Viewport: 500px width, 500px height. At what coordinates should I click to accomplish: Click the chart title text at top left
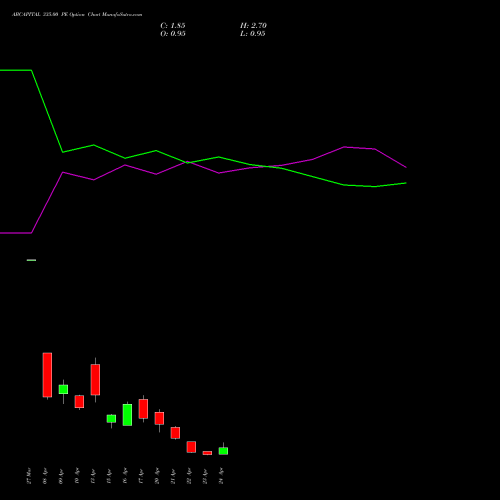[77, 15]
